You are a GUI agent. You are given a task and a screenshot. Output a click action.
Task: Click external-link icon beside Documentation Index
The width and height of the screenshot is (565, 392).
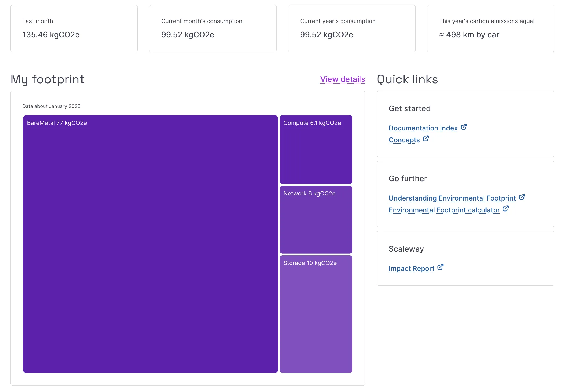[463, 127]
